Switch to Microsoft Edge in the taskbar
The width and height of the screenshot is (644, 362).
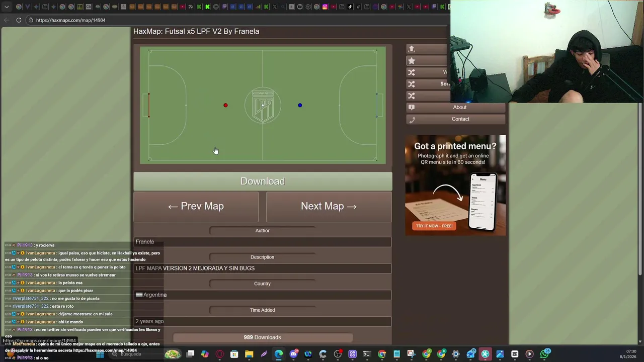pyautogui.click(x=279, y=354)
